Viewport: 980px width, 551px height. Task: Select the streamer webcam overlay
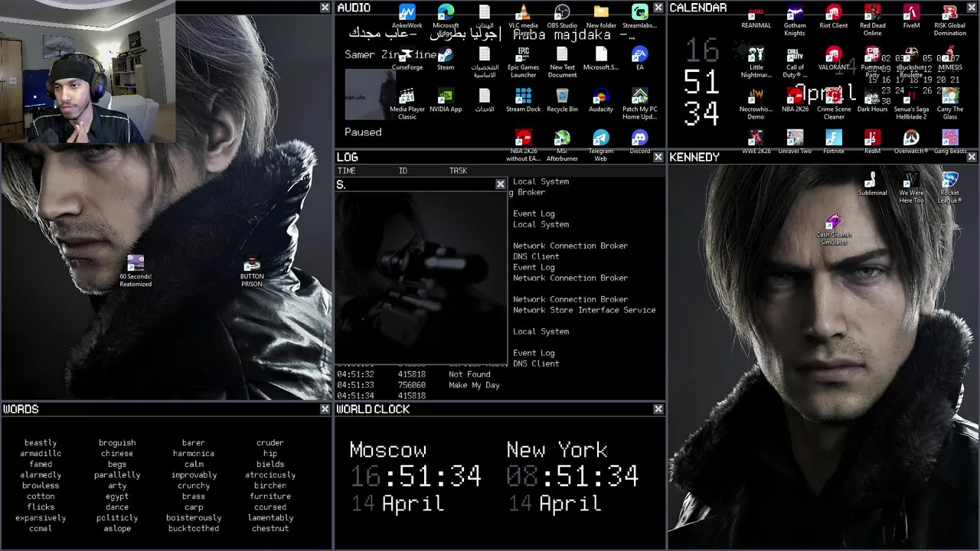[87, 71]
